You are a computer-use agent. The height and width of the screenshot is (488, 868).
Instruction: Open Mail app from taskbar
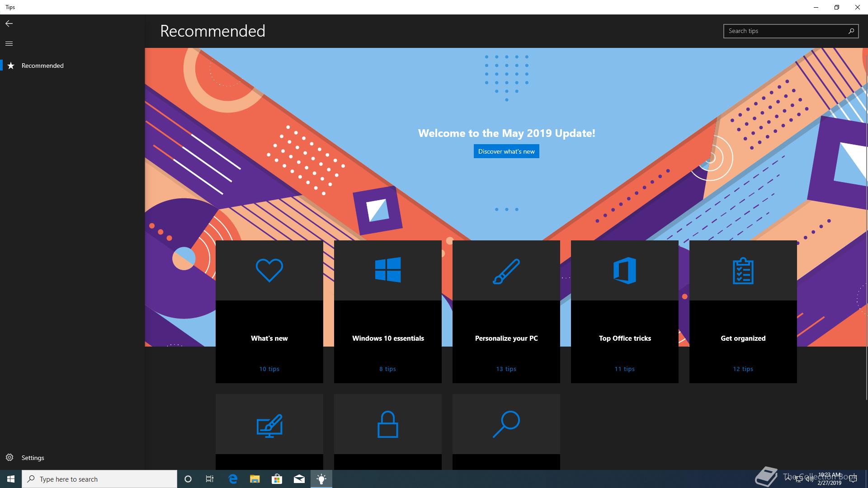point(299,479)
